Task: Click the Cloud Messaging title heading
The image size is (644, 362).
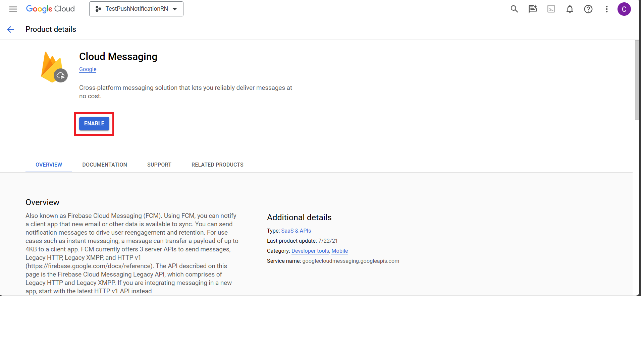Action: pos(118,57)
